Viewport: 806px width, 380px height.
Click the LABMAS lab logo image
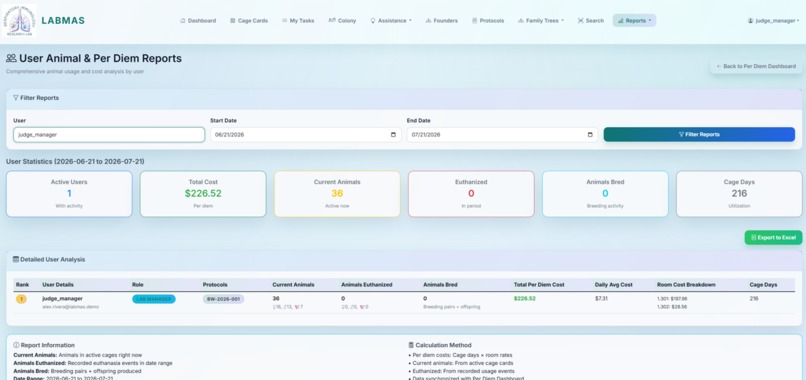click(19, 21)
